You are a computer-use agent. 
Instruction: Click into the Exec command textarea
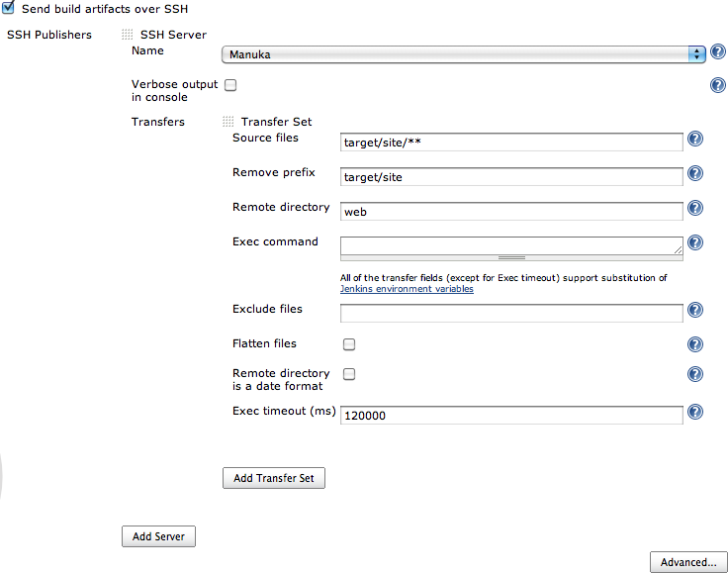point(511,245)
